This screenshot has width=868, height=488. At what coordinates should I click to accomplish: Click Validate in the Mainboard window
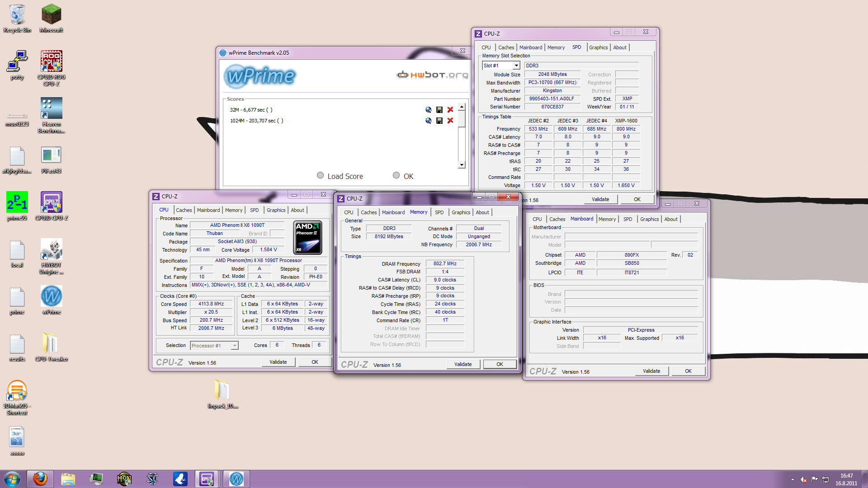(651, 371)
